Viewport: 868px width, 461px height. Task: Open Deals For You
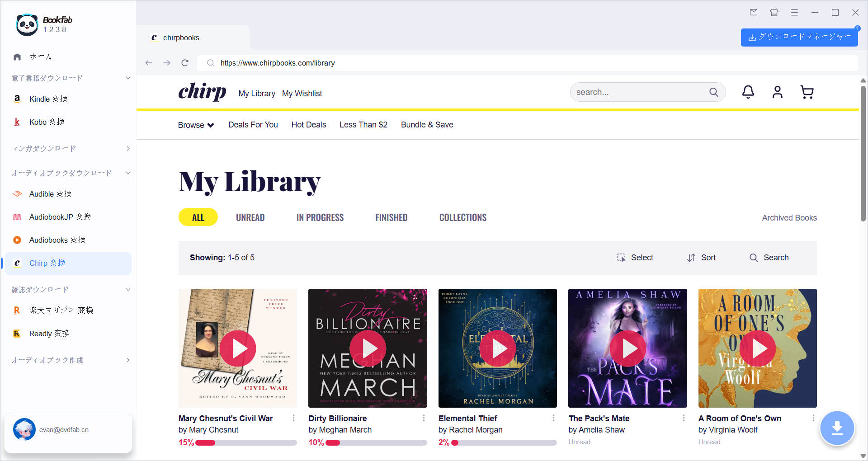[x=253, y=125]
